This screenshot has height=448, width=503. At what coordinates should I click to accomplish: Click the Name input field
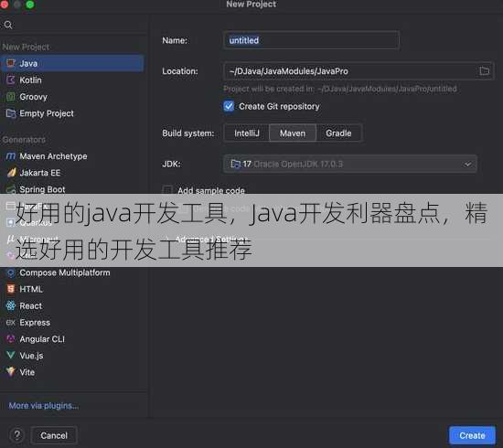coord(311,40)
